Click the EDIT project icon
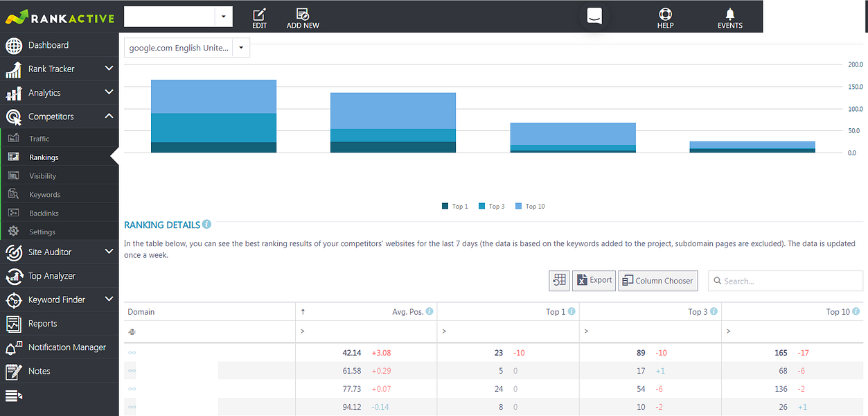The image size is (868, 416). 260,19
